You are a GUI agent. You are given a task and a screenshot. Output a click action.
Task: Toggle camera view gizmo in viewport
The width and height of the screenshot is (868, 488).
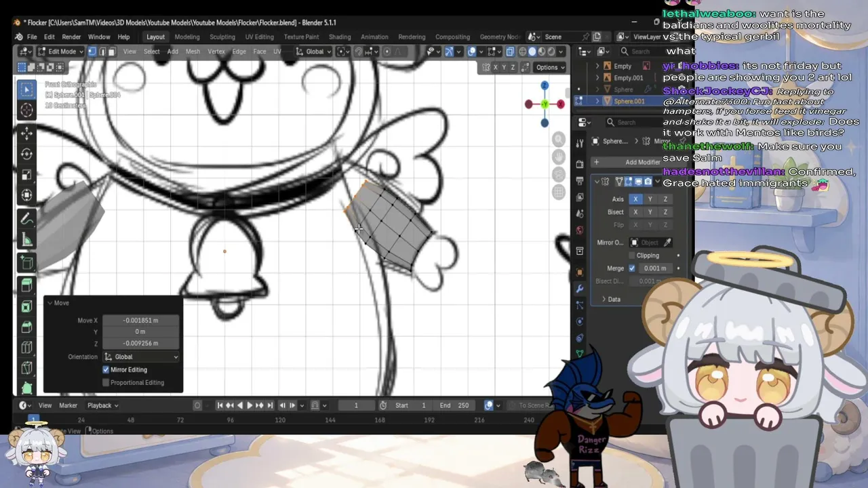coord(559,175)
